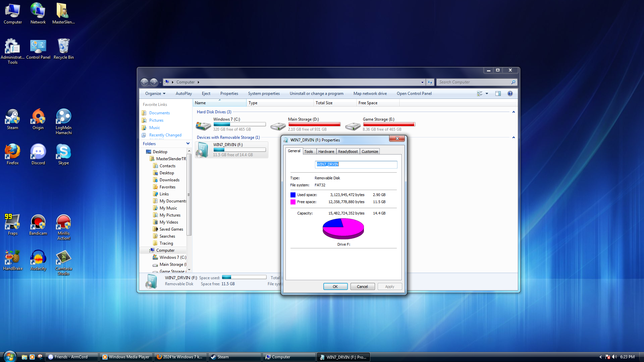This screenshot has width=644, height=362.
Task: Click the Windows 7 (C:) drive icon
Action: 203,126
